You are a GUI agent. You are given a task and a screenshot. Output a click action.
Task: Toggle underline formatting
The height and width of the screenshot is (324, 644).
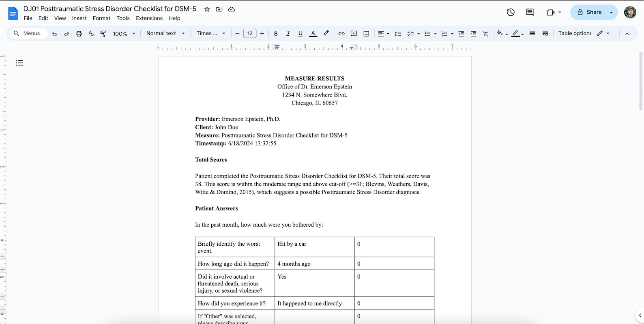coord(300,34)
